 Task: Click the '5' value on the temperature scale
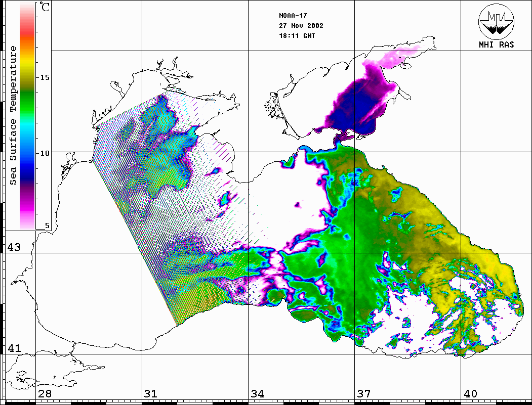(47, 226)
